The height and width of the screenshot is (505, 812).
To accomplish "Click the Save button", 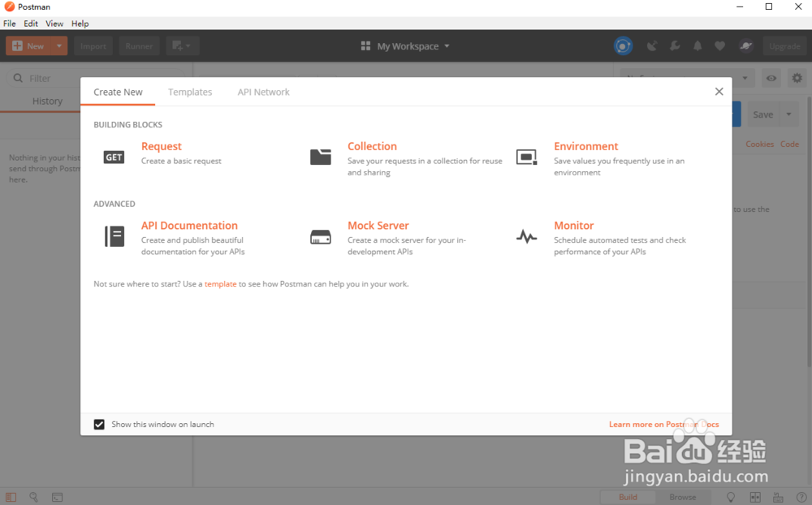I will tap(762, 114).
